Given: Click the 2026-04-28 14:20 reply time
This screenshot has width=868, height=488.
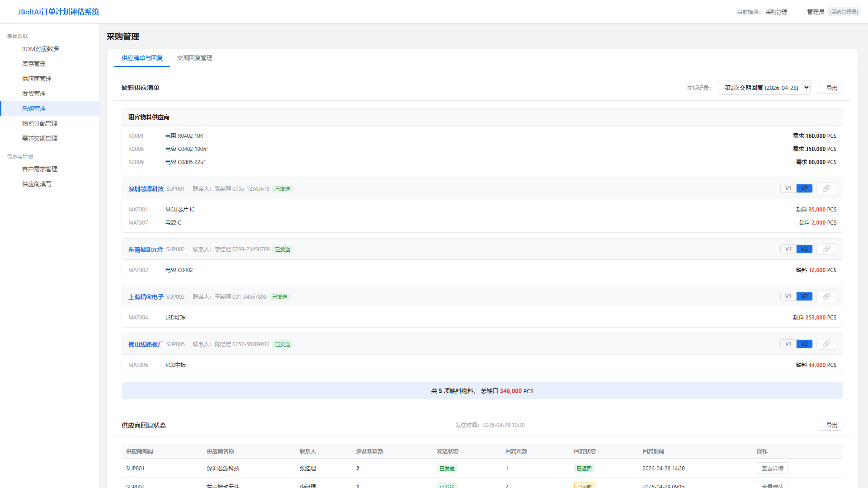Looking at the screenshot, I should tap(663, 469).
